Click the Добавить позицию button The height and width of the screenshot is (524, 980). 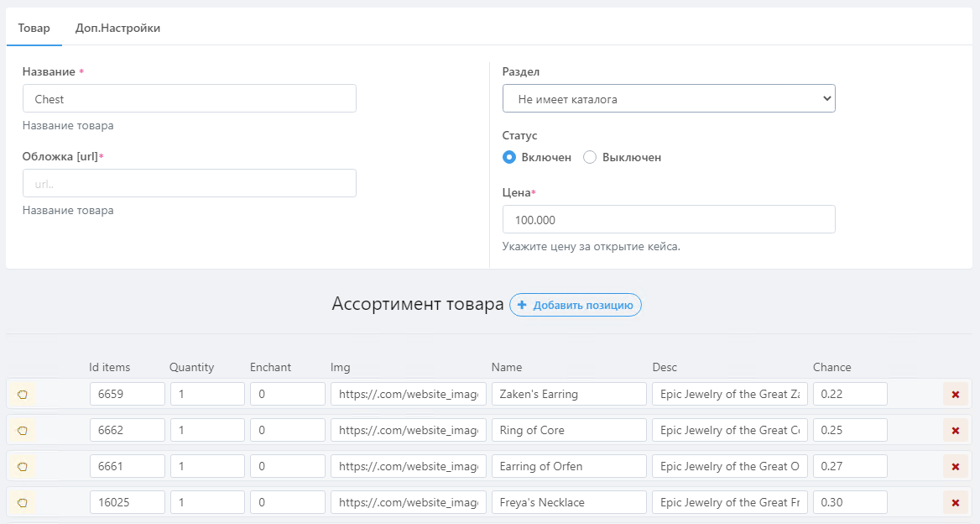click(576, 305)
